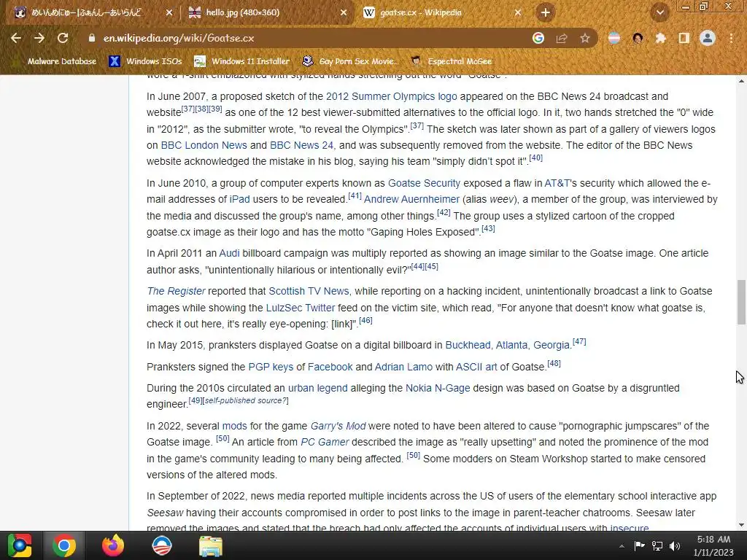Click the scrollbar down arrow
The width and height of the screenshot is (747, 560).
click(741, 525)
